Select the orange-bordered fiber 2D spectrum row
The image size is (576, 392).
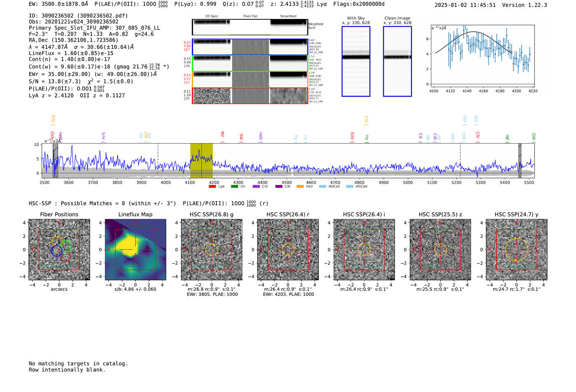(x=250, y=79)
